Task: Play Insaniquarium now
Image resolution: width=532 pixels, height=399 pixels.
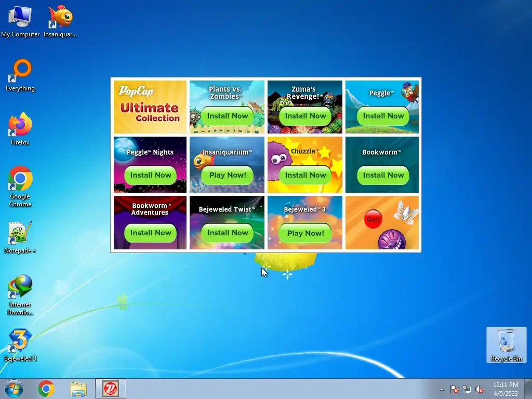Action: click(x=228, y=176)
